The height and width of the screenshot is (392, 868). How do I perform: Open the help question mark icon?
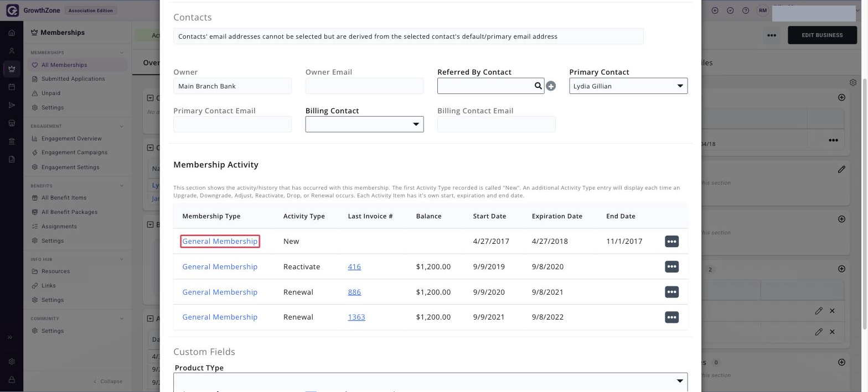pyautogui.click(x=746, y=11)
